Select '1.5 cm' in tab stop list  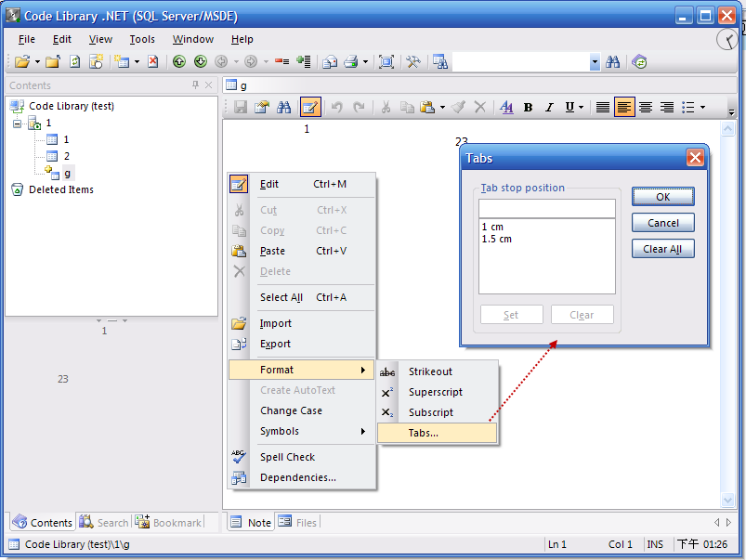click(496, 239)
